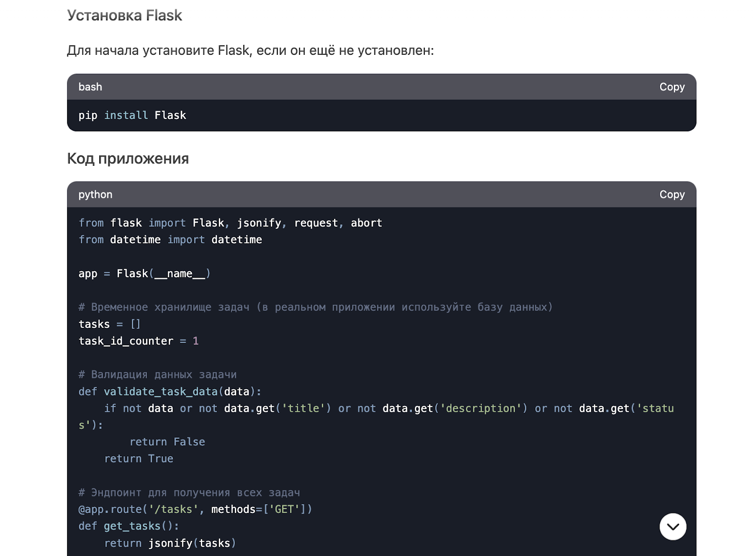Click the app = Flask(__name__) line
This screenshot has width=756, height=556.
[x=145, y=273]
